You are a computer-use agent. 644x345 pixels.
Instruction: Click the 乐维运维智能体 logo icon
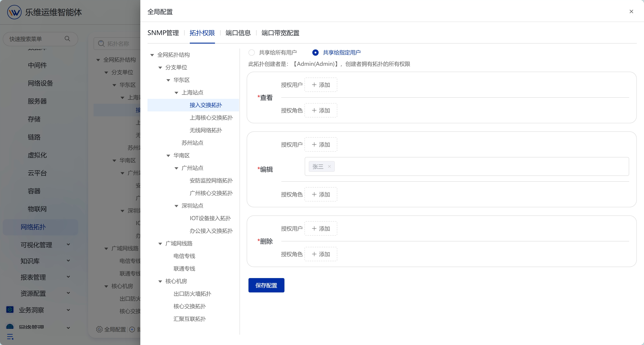[x=14, y=12]
